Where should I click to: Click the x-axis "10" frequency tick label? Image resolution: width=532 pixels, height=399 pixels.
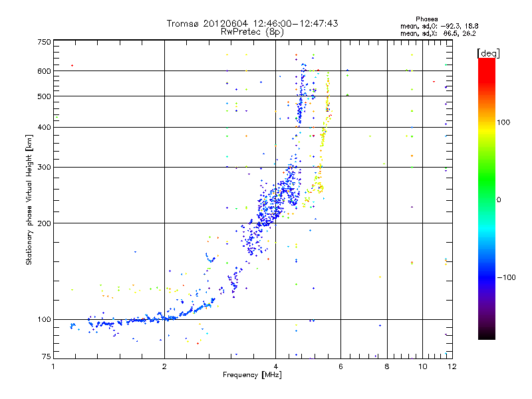423,366
